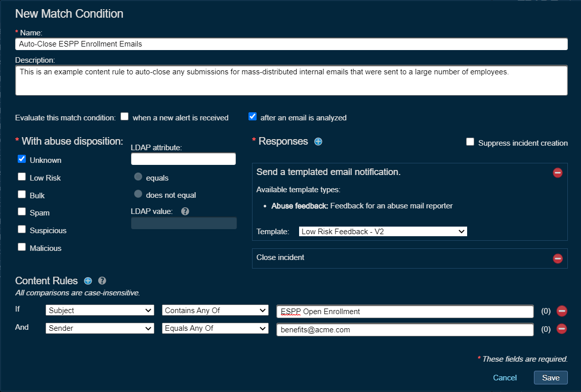Open the Template dropdown
The image size is (581, 392).
[383, 231]
